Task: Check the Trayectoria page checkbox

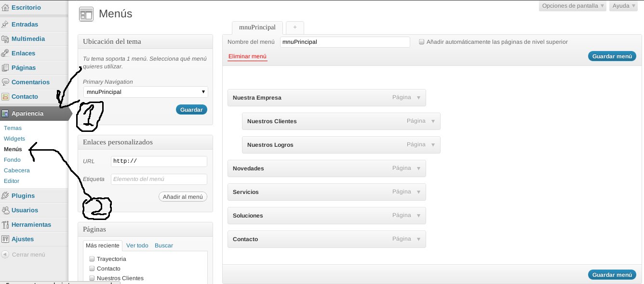Action: 92,259
